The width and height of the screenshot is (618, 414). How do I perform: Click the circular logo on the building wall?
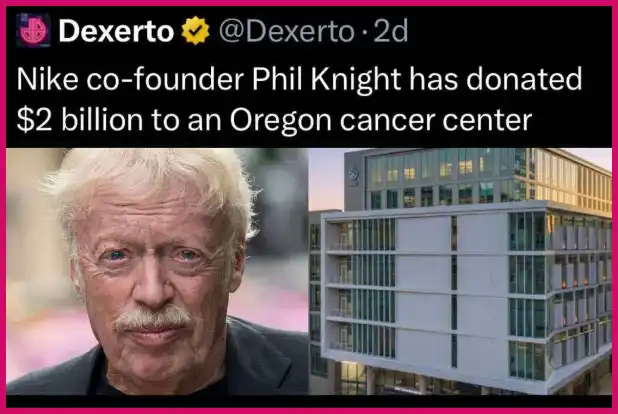point(354,175)
